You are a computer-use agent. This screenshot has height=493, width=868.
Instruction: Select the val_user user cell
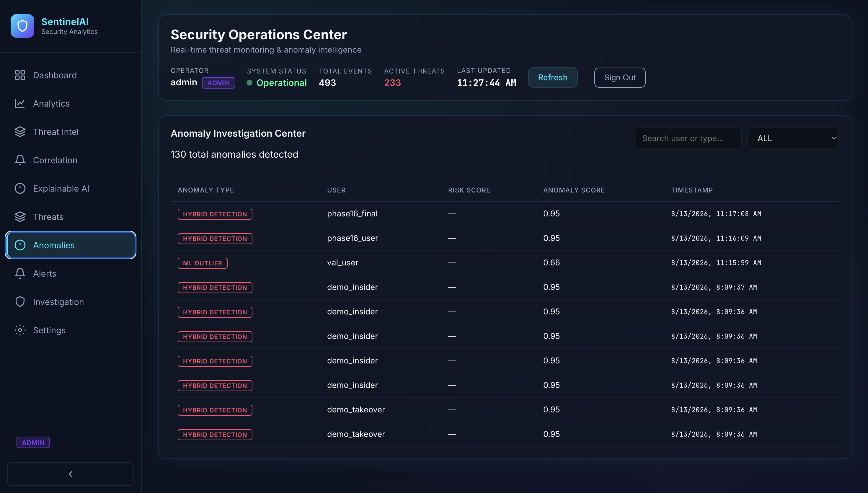tap(342, 262)
